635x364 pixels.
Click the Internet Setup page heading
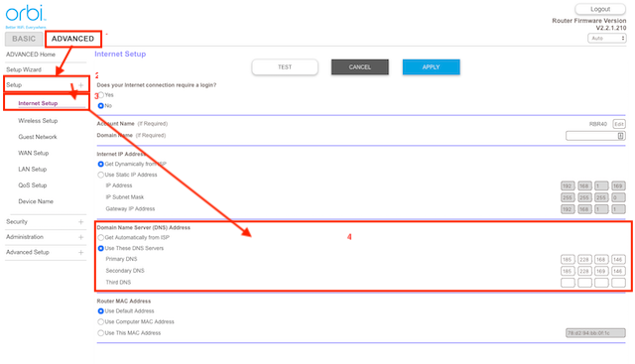tap(120, 55)
